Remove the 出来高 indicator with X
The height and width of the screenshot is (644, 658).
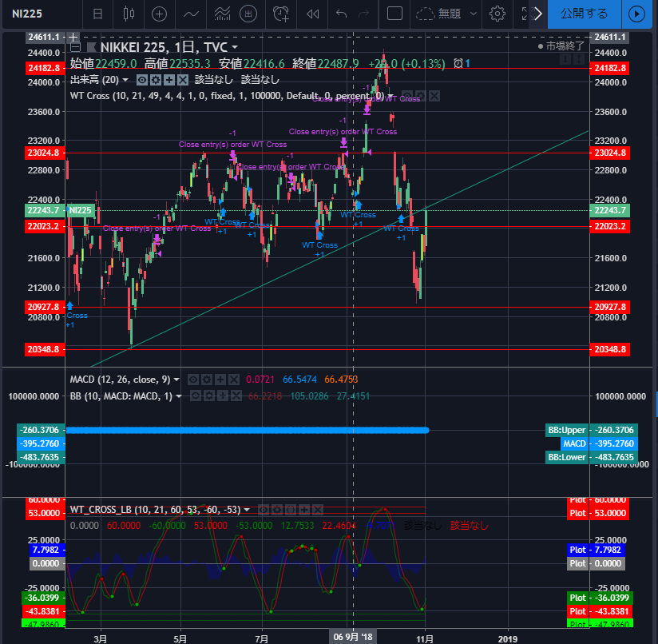click(x=183, y=80)
